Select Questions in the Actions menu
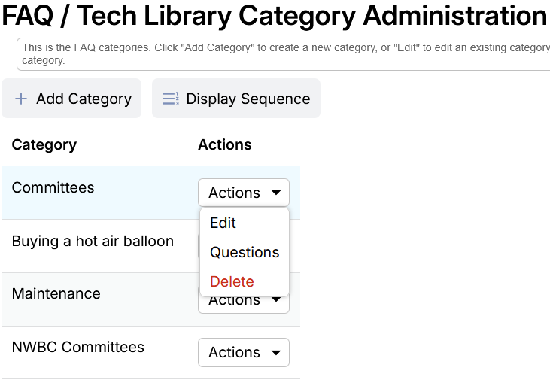The height and width of the screenshot is (392, 550). (245, 252)
